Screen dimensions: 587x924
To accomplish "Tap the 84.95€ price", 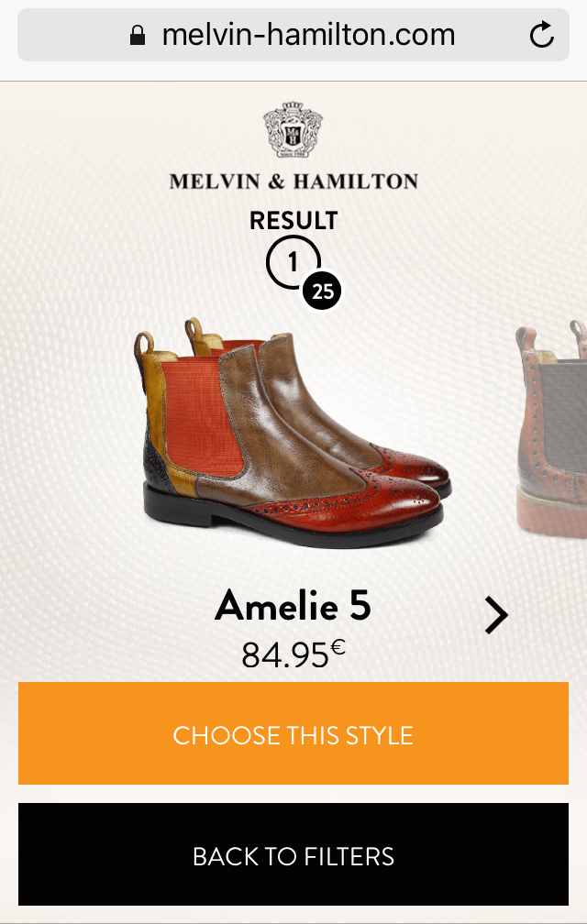I will click(293, 654).
